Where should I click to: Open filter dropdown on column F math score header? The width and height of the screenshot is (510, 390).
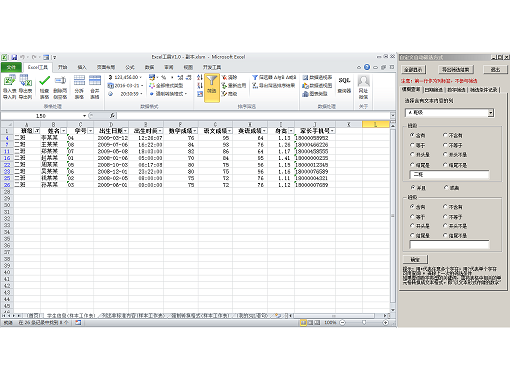[195, 131]
